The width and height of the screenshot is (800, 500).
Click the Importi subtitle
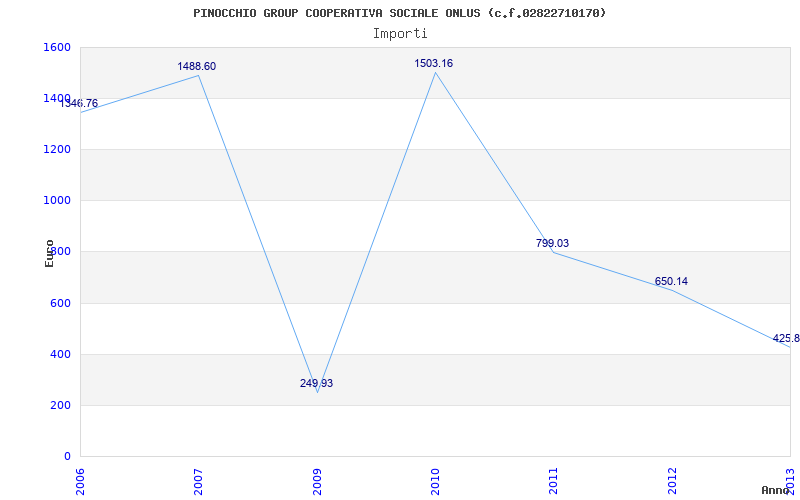(x=400, y=34)
